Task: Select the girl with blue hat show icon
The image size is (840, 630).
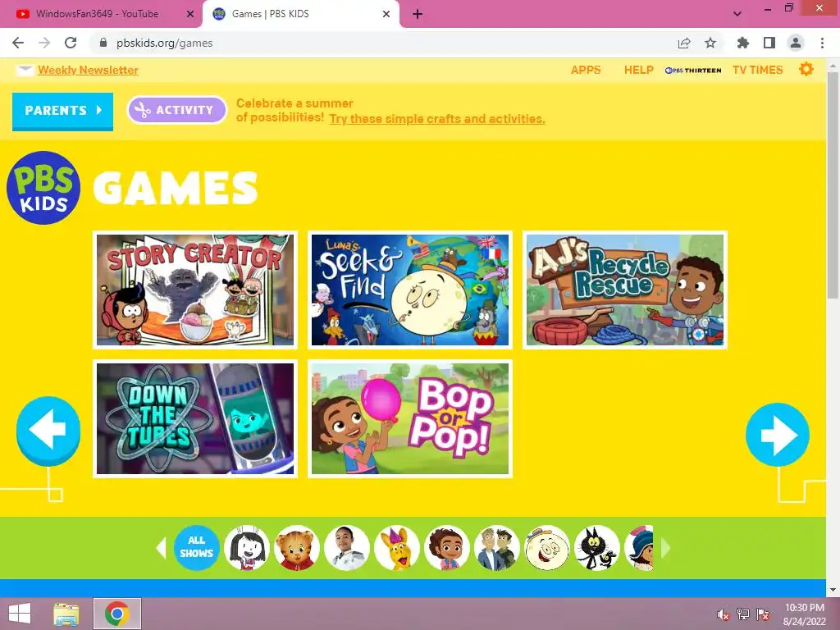Action: [639, 547]
